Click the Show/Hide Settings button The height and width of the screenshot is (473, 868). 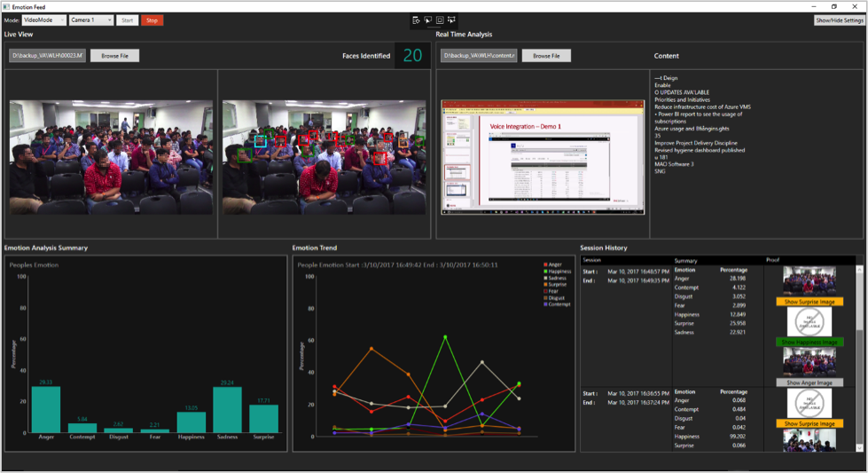[840, 20]
